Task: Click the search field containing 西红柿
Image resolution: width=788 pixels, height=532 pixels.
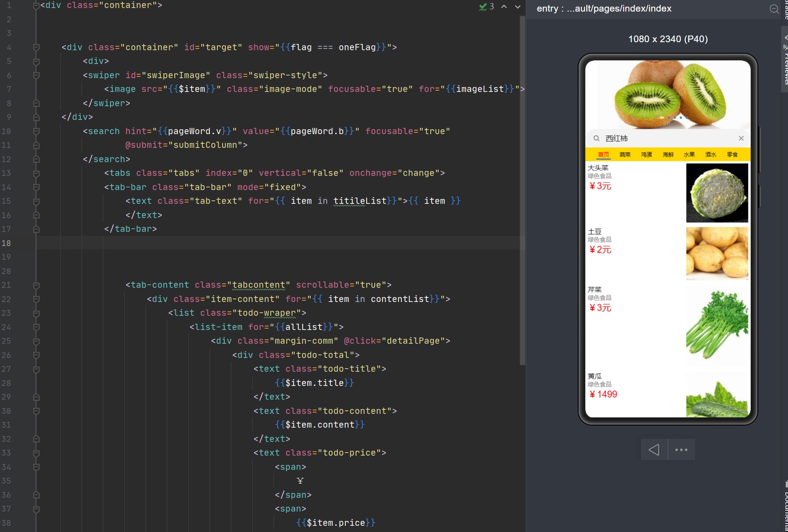Action: click(x=667, y=139)
